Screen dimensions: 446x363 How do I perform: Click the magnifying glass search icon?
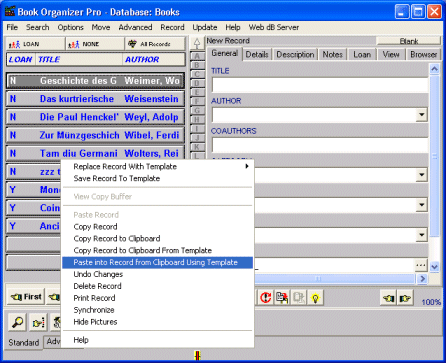[x=17, y=322]
